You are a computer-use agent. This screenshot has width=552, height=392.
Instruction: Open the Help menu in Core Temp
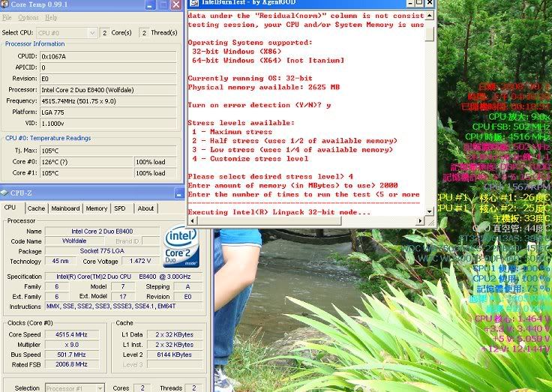52,17
